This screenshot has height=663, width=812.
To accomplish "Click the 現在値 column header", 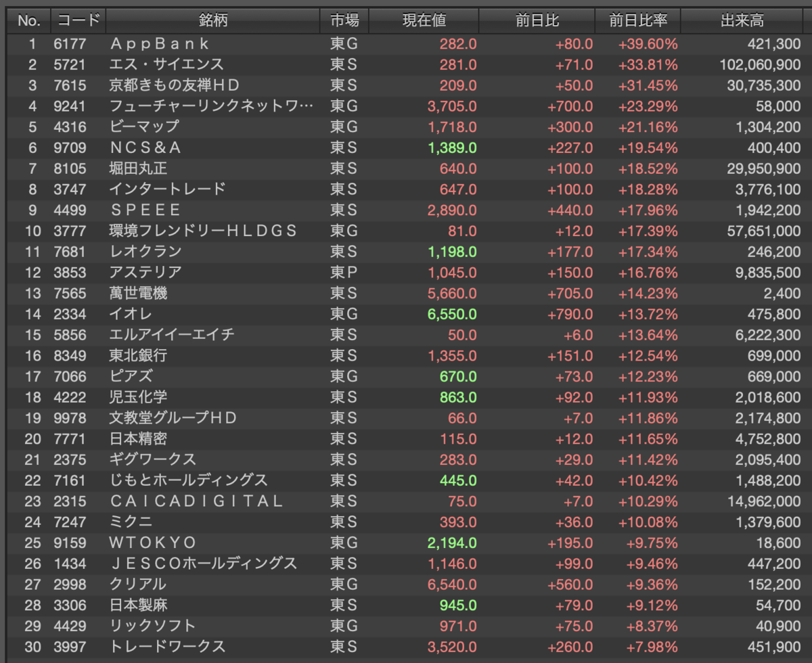I will click(424, 20).
